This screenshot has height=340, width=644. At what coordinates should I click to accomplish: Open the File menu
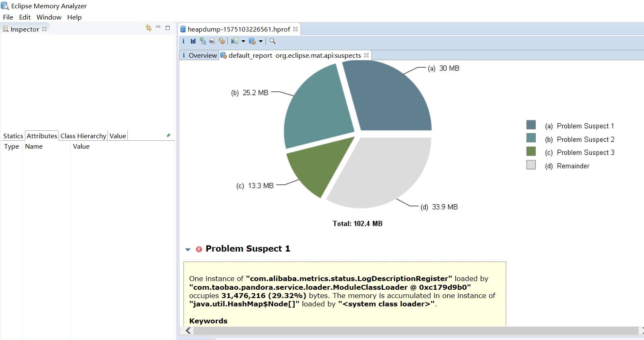click(8, 17)
